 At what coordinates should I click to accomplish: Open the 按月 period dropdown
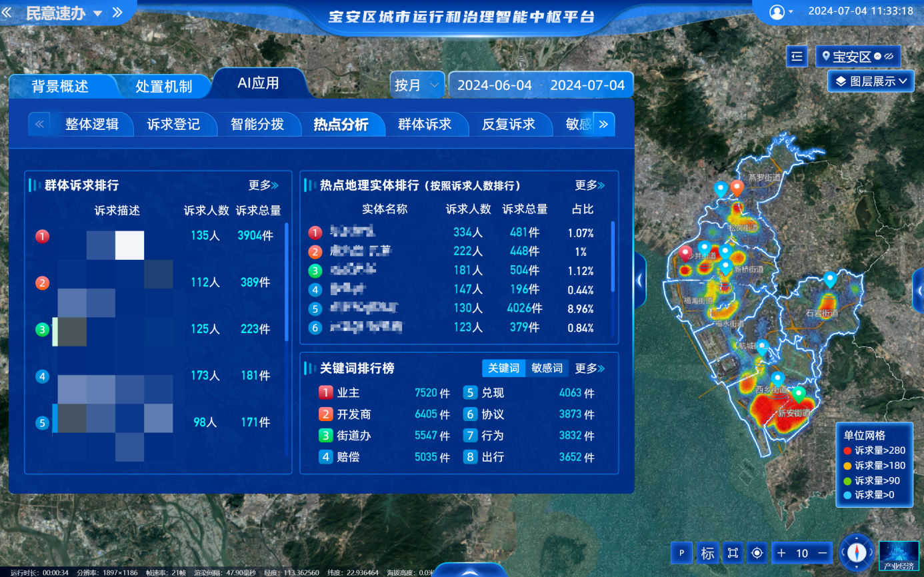pyautogui.click(x=417, y=85)
